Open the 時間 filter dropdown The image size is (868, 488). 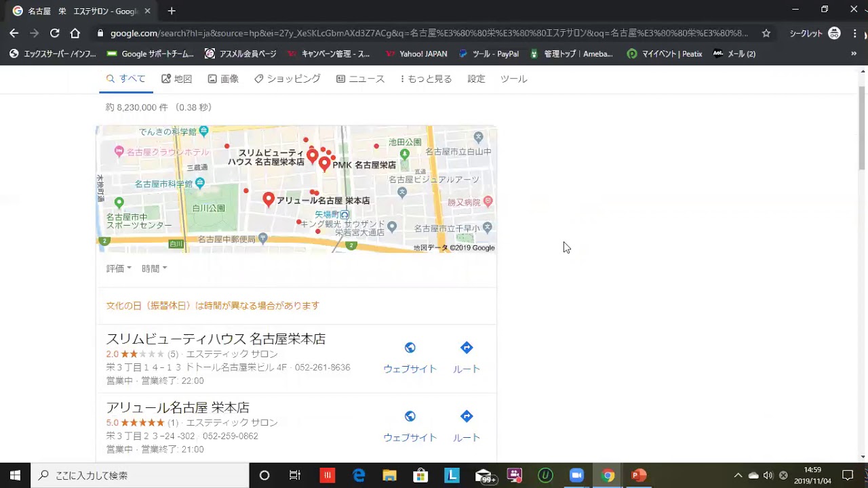(x=154, y=268)
